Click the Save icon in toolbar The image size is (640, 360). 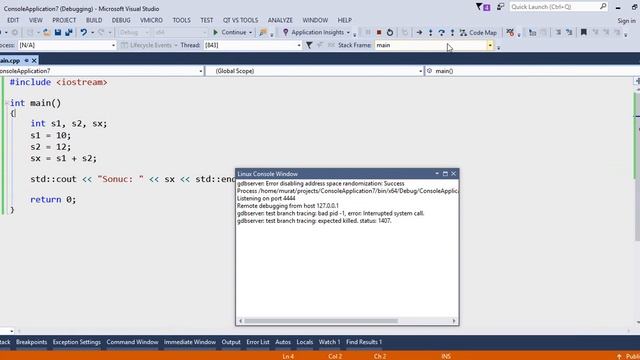pos(58,32)
